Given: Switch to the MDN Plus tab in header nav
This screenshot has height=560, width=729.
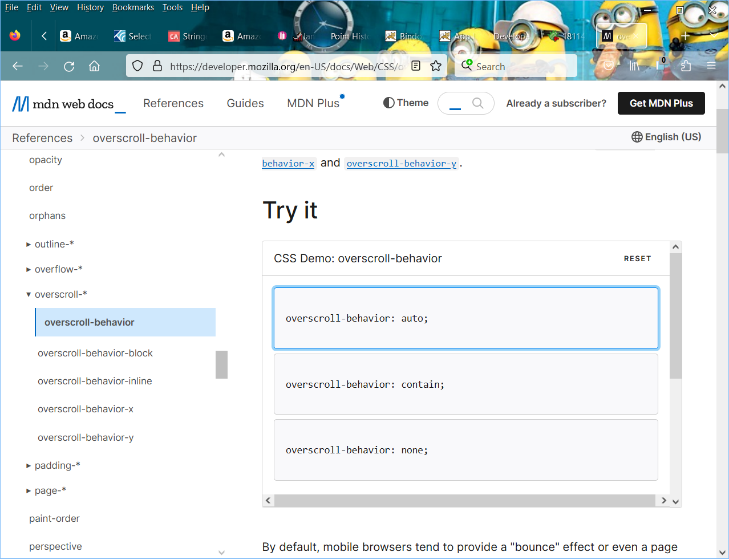Looking at the screenshot, I should click(x=313, y=103).
